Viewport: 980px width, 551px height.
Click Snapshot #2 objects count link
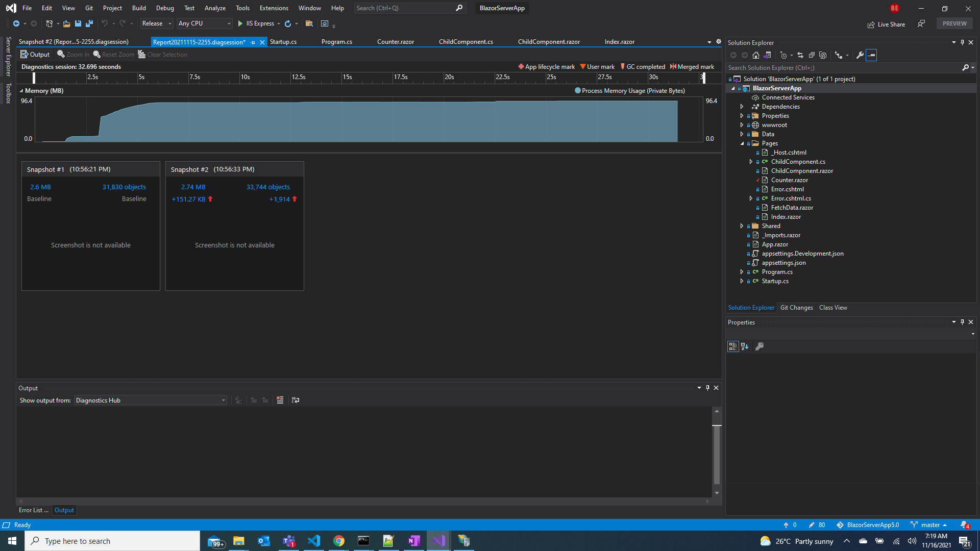[x=268, y=187]
